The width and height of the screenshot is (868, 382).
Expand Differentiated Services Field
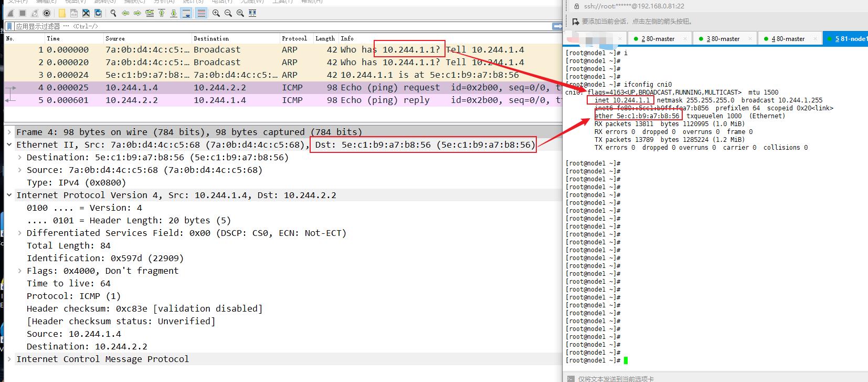click(x=20, y=233)
